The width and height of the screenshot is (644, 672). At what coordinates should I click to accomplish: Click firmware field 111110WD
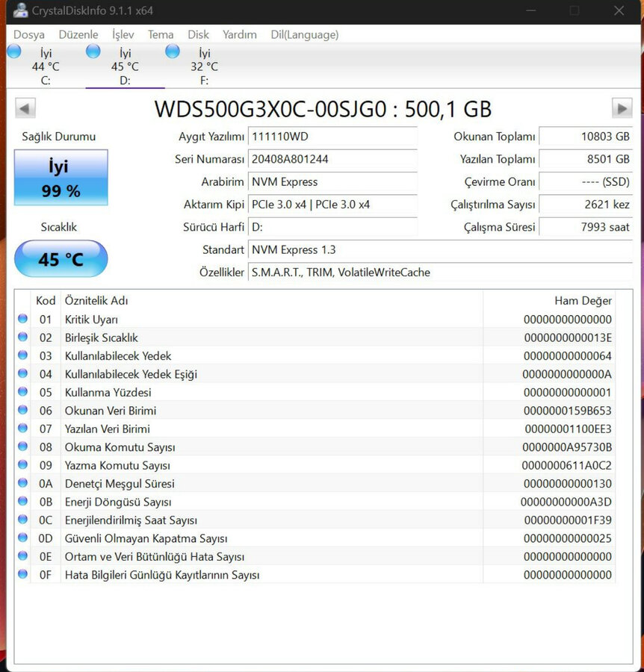[332, 137]
